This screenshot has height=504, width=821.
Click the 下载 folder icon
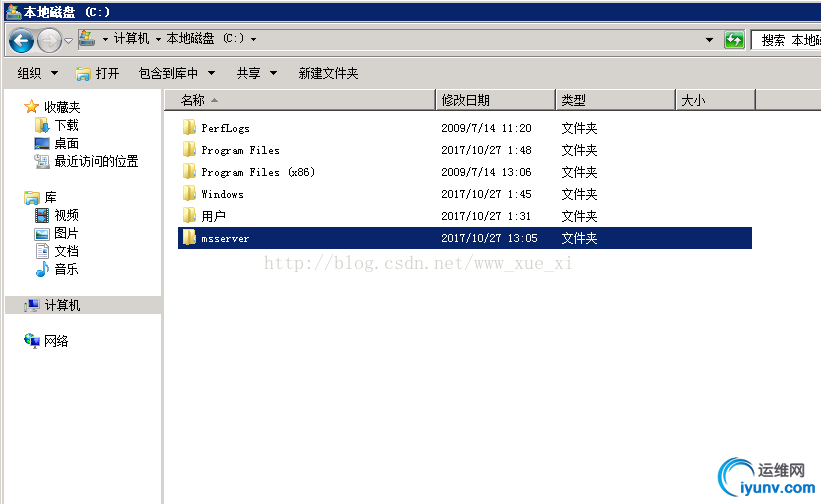(x=42, y=125)
